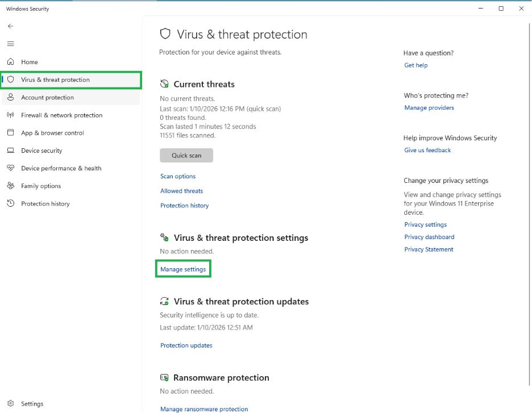Screen dimensions: 532x413
Task: Open Device security
Action: [43, 151]
